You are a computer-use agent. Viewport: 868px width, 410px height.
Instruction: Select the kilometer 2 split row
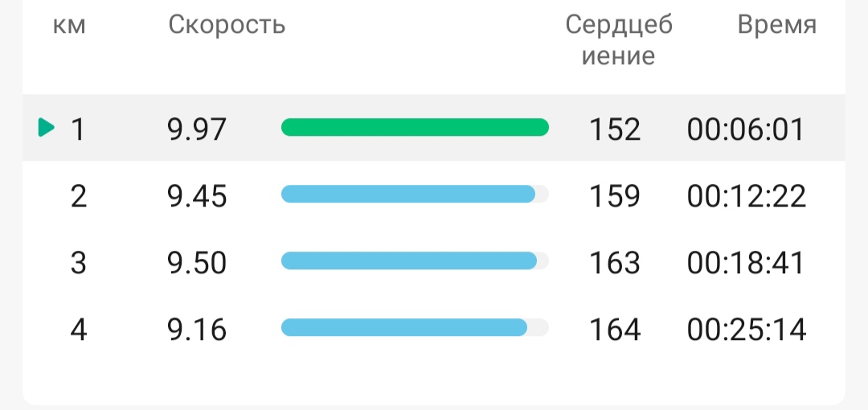coord(434,195)
